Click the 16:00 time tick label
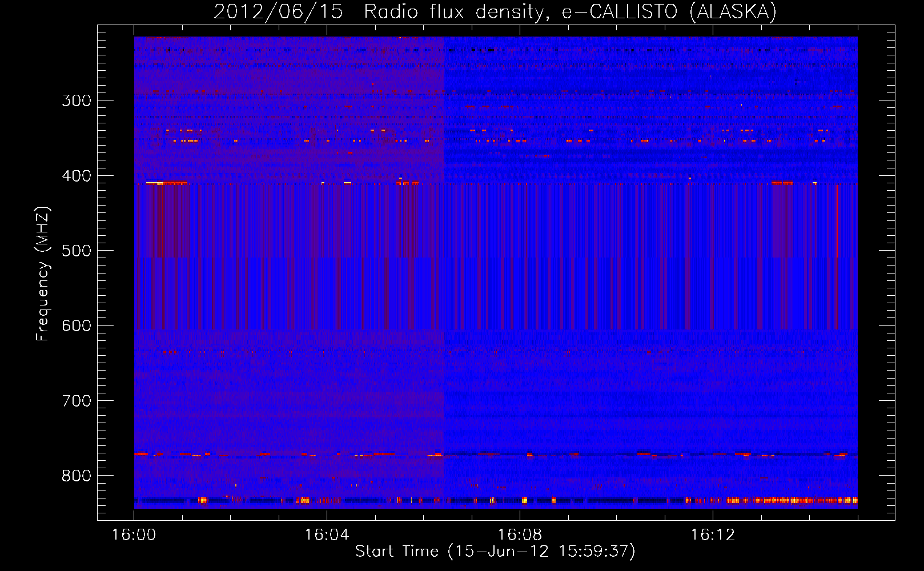Screen dimensions: 924x571 tap(134, 535)
